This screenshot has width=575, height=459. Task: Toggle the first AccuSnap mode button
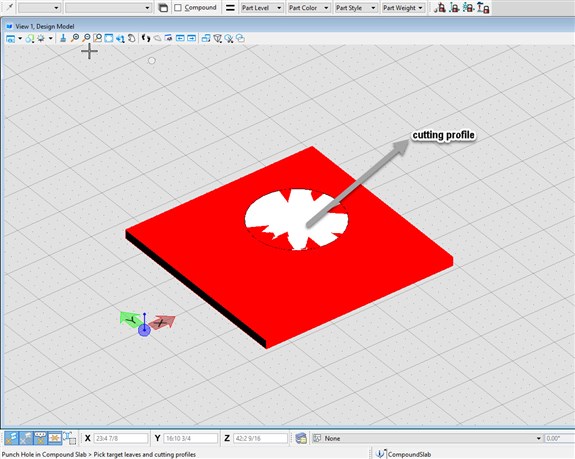tap(11, 438)
